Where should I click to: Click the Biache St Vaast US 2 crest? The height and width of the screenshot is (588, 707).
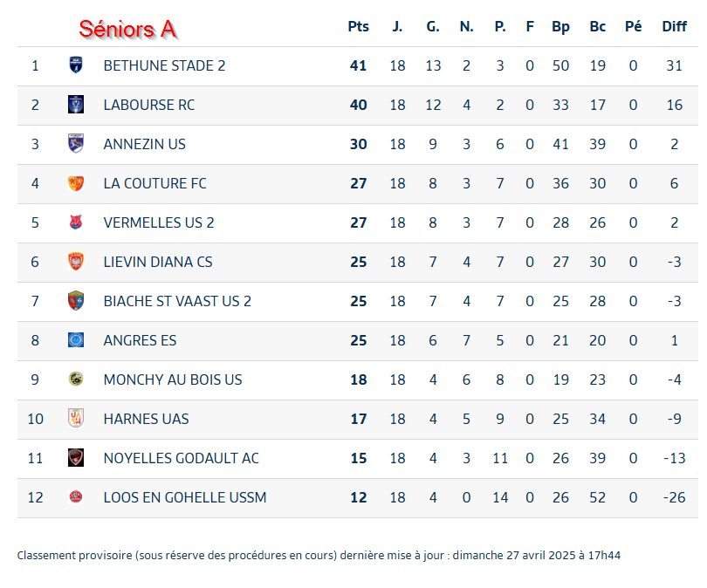(x=76, y=300)
